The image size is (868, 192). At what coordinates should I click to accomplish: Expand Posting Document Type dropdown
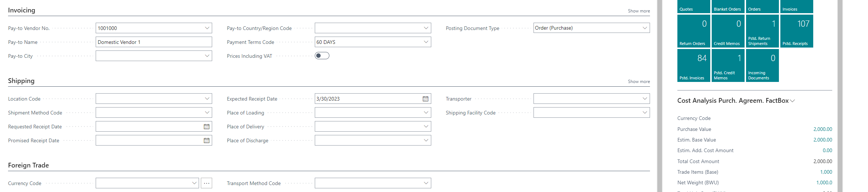tap(645, 28)
